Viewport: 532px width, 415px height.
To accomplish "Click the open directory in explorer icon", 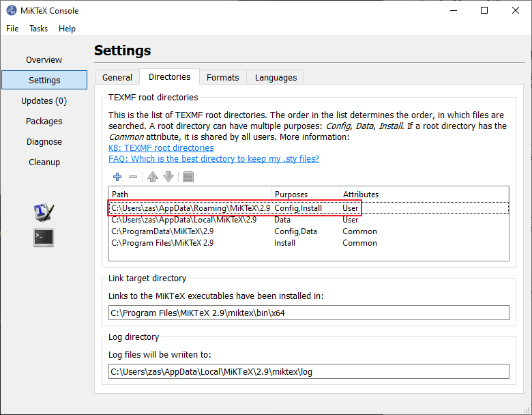I will pyautogui.click(x=188, y=177).
